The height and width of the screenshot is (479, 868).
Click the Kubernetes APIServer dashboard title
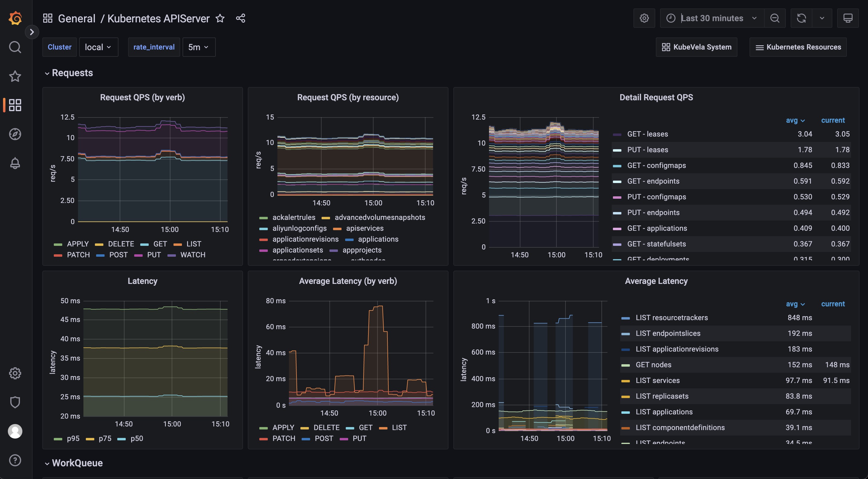[158, 18]
